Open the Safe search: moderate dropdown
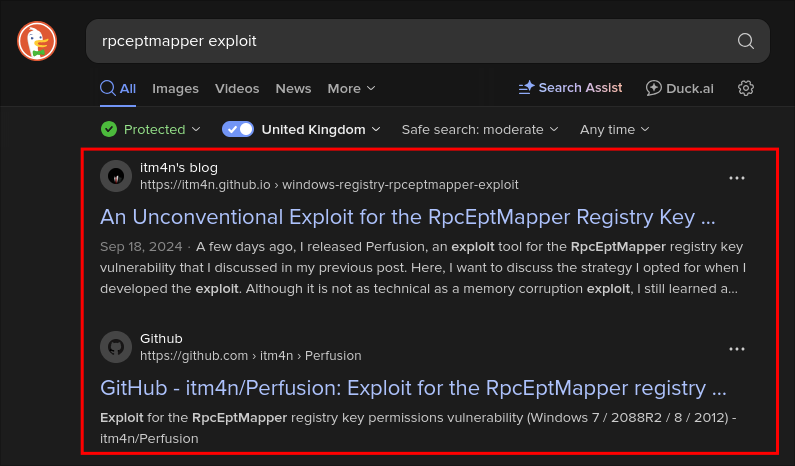Screen dimensions: 795x466 (x=479, y=129)
